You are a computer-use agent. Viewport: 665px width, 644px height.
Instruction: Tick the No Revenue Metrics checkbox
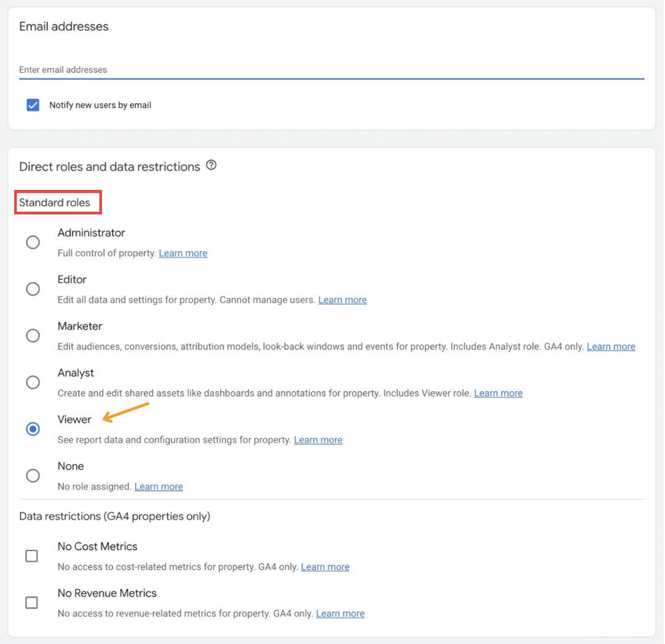(x=31, y=603)
